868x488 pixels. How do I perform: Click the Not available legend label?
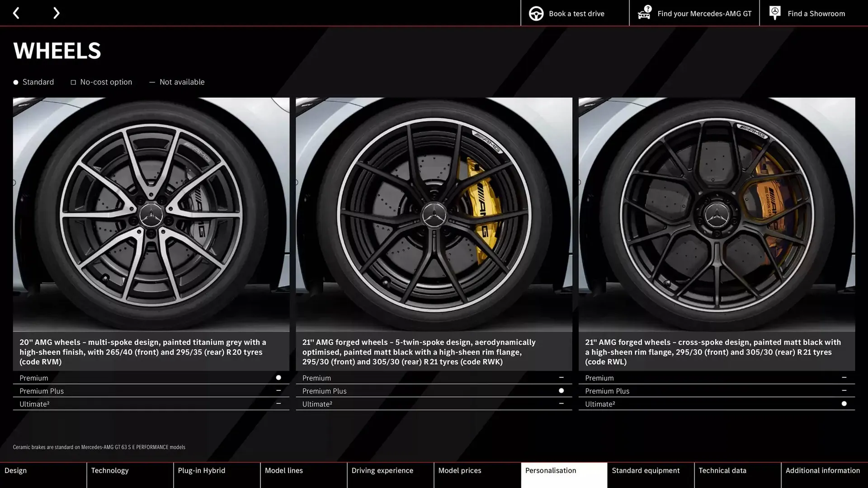tap(182, 82)
